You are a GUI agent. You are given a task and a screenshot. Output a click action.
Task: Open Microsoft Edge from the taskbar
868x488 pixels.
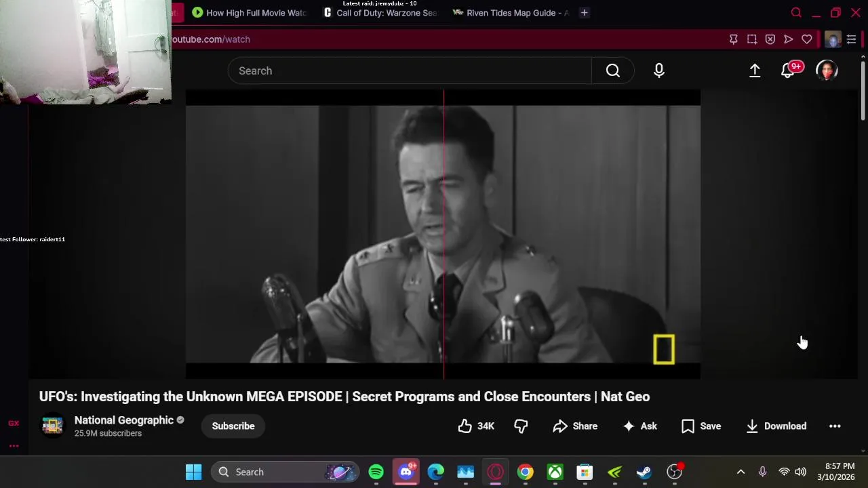click(x=436, y=472)
